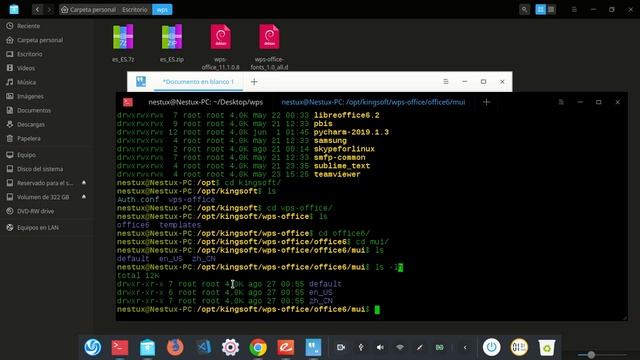
Task: Click the Escritorio breadcrumb
Action: coord(135,9)
